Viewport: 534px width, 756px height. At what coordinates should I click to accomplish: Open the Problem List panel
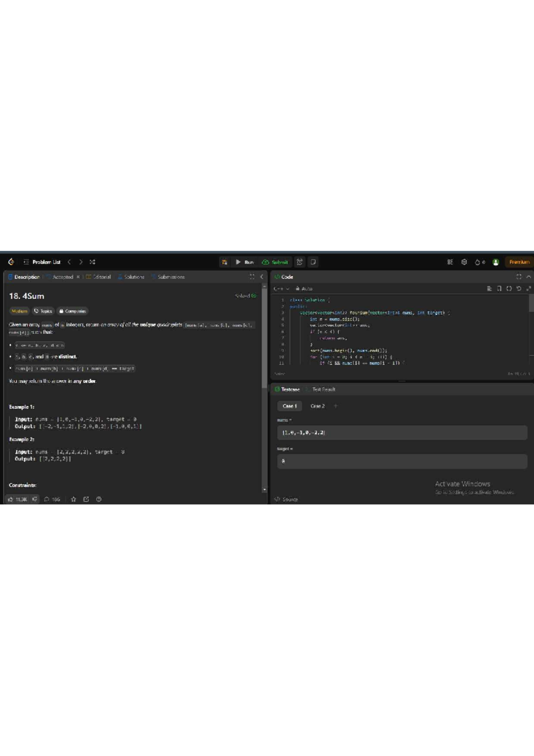(42, 262)
